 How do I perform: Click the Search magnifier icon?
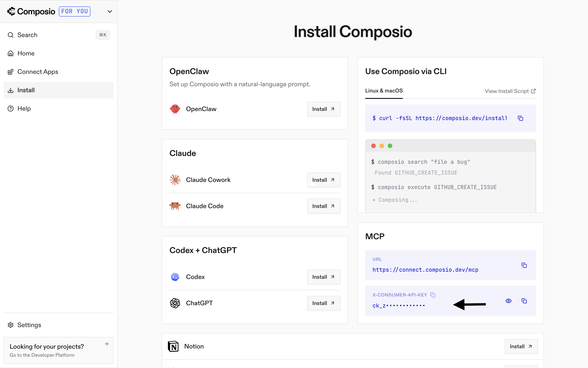(10, 35)
